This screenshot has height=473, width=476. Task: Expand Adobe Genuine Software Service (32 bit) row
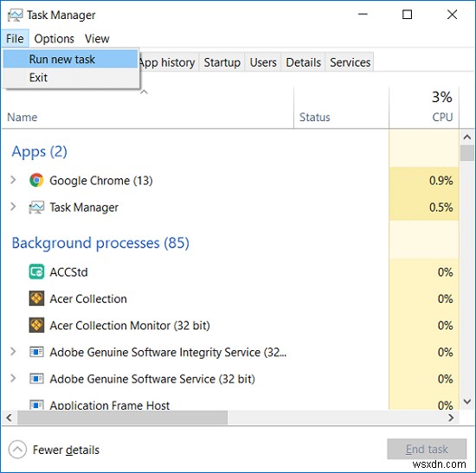tap(13, 379)
